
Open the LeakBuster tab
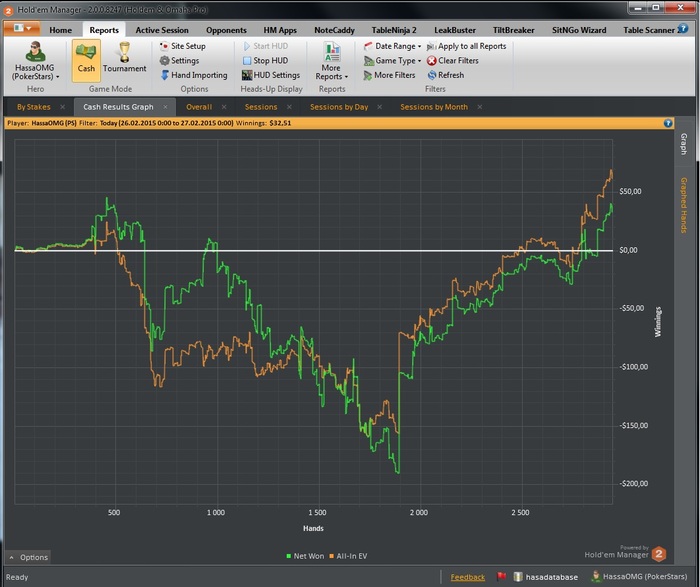(455, 30)
